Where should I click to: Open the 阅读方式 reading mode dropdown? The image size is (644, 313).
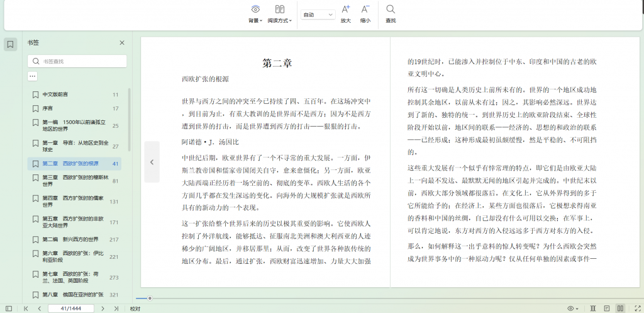click(x=280, y=14)
